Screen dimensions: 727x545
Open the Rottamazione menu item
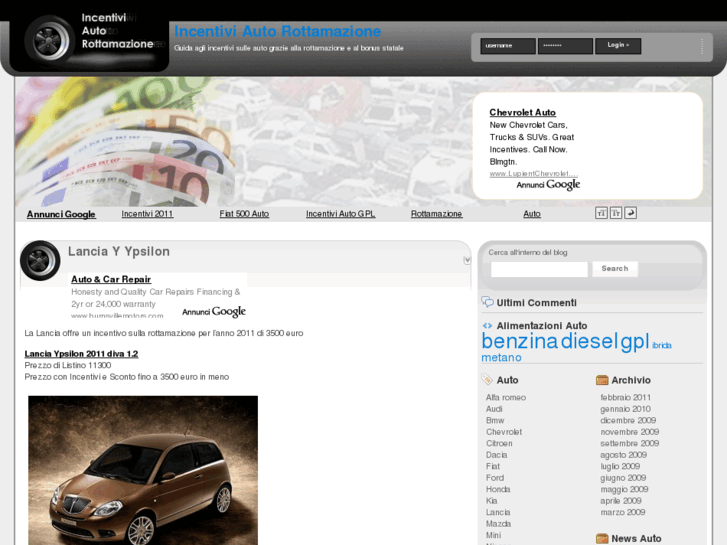click(436, 214)
